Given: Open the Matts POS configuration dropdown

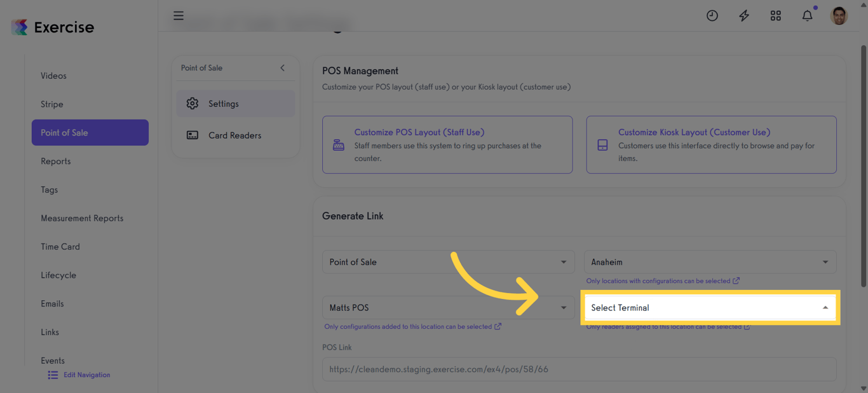Looking at the screenshot, I should (x=448, y=308).
